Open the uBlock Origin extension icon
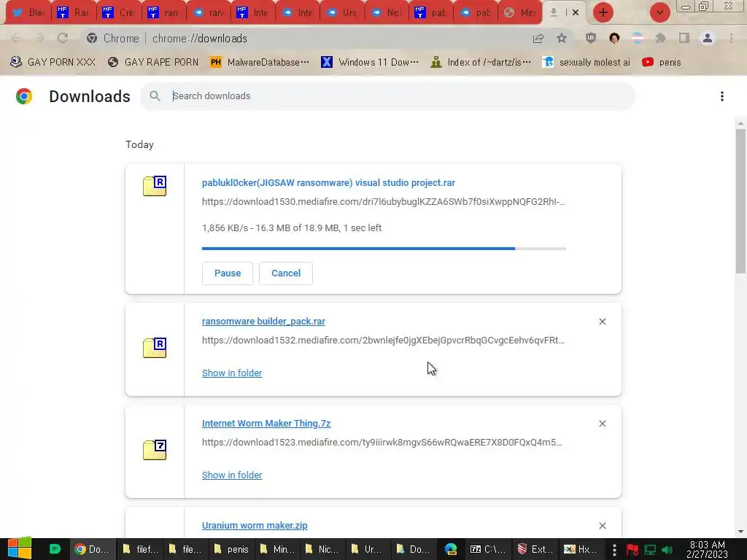Viewport: 747px width, 560px height. [x=591, y=38]
